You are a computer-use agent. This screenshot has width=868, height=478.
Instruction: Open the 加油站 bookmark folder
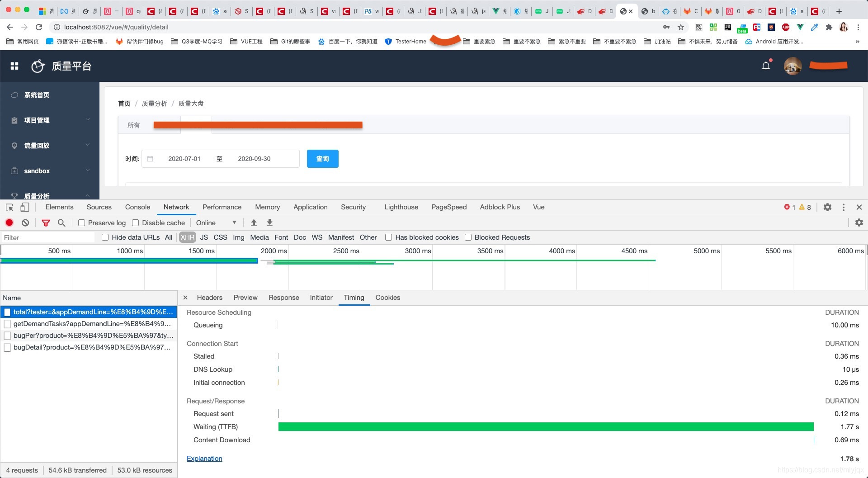click(x=657, y=42)
